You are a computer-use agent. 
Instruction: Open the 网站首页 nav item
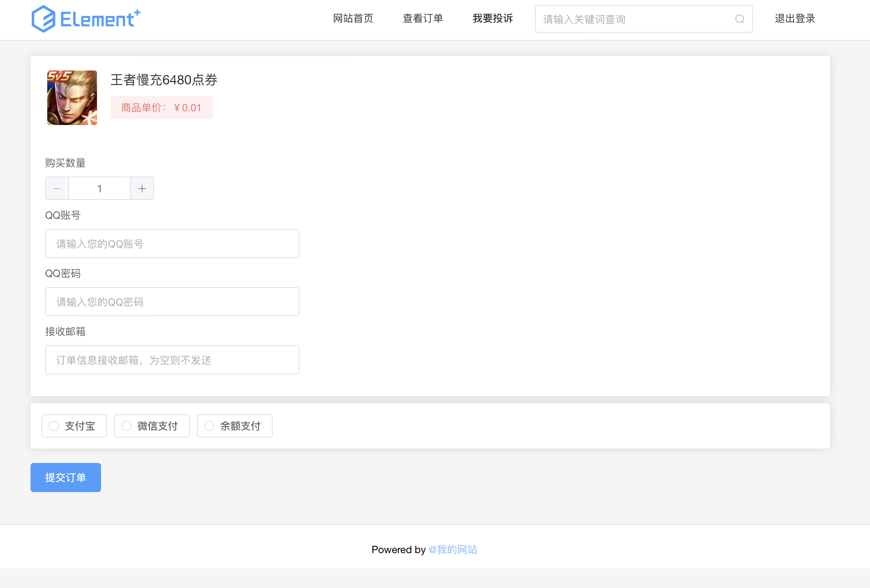(x=353, y=18)
